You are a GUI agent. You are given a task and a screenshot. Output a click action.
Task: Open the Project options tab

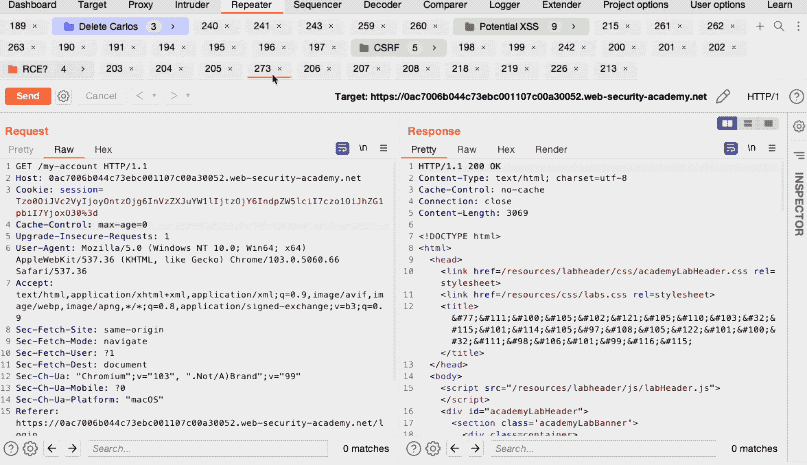tap(636, 5)
